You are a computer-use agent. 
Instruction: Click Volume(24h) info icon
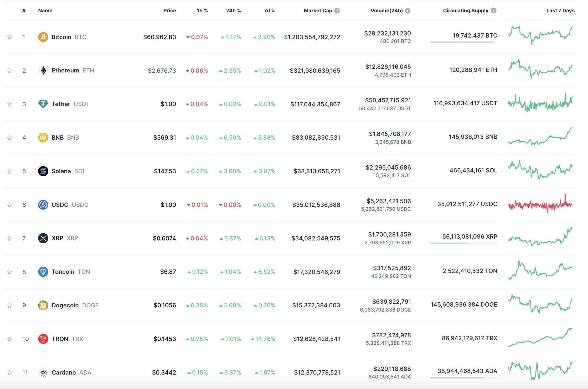coord(408,10)
